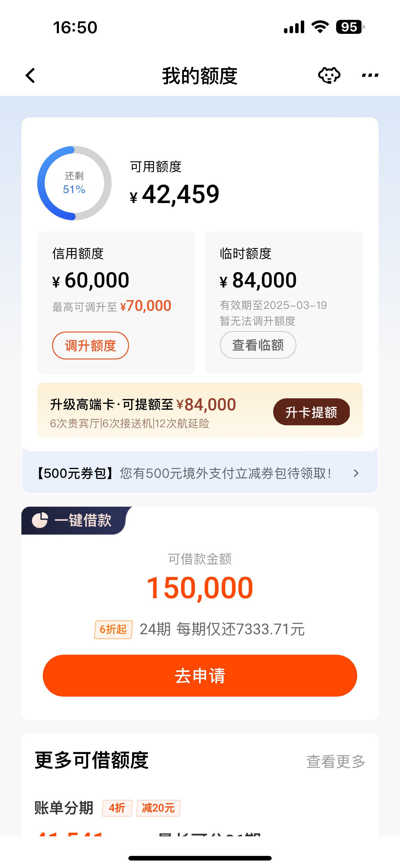Tap the 减20元 discount tag

pos(158,808)
